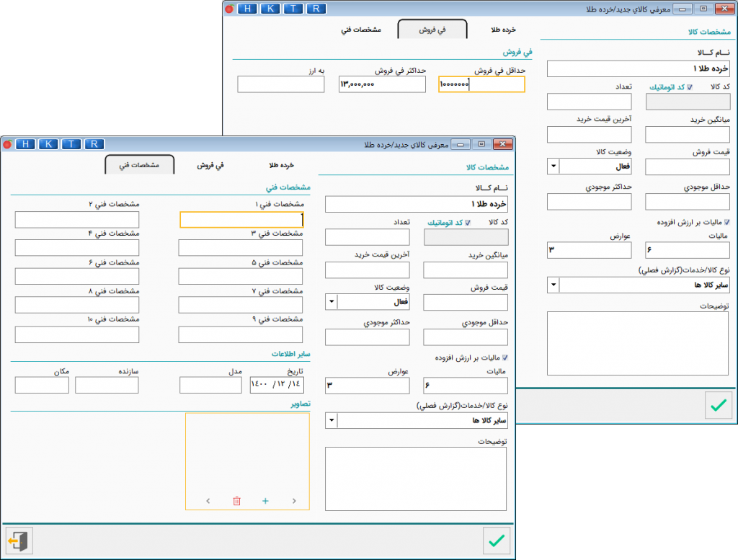738x560 pixels.
Task: Go to the next image with right arrow
Action: pyautogui.click(x=294, y=501)
